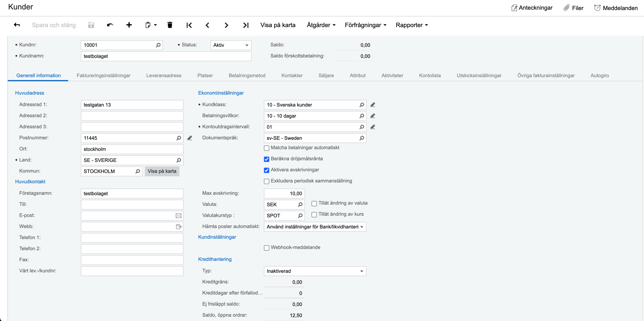
Task: Click Visa på karta in toolbar
Action: [x=278, y=25]
